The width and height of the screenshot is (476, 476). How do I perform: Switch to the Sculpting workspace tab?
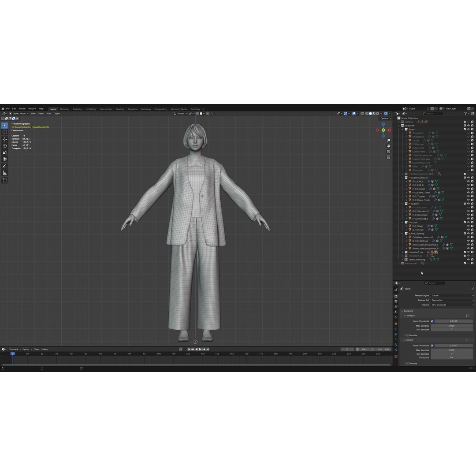[77, 109]
